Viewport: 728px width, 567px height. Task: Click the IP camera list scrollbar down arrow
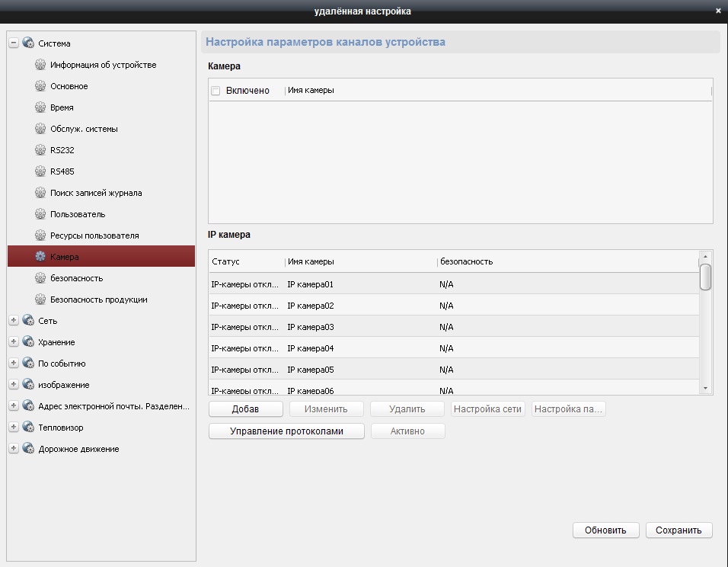coord(706,389)
